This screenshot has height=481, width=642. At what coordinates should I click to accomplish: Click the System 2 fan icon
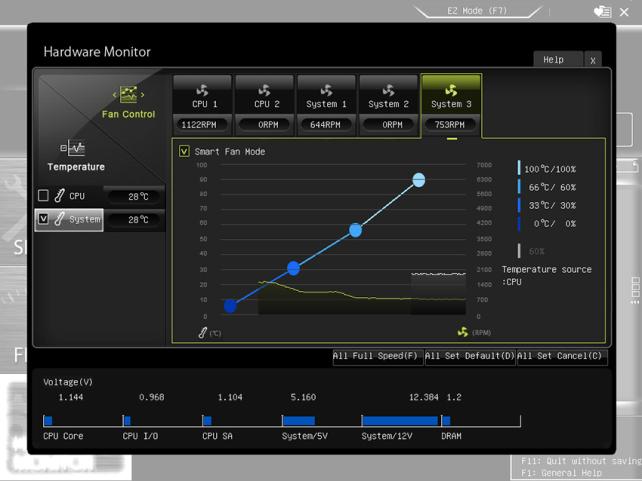pos(389,90)
